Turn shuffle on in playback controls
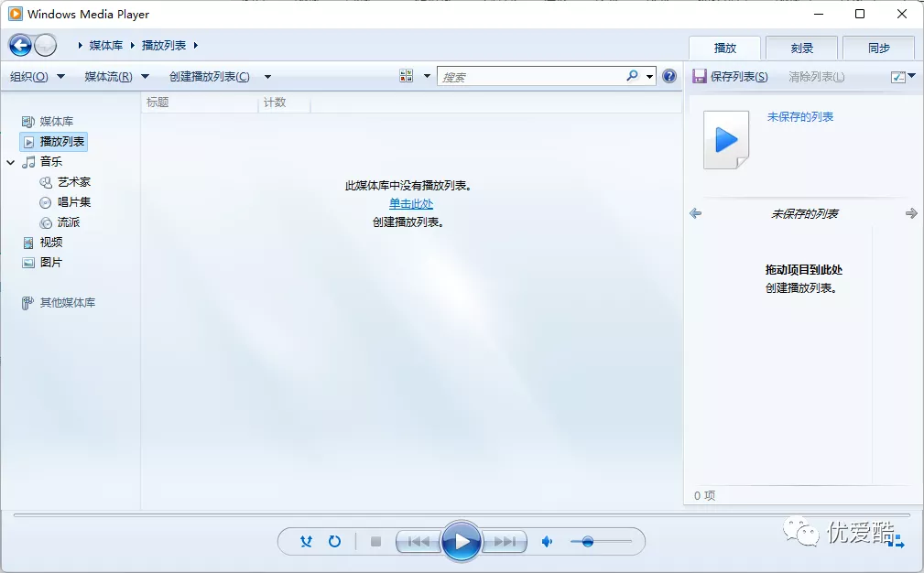The width and height of the screenshot is (924, 573). pos(307,541)
